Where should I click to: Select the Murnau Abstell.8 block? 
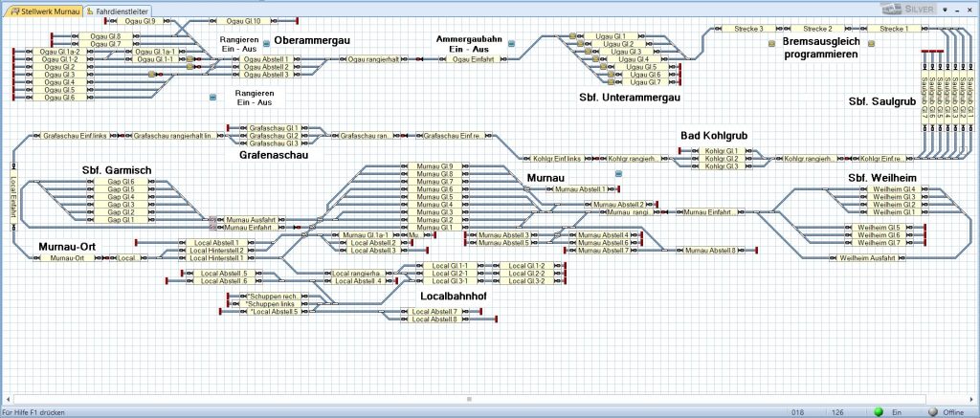(710, 251)
